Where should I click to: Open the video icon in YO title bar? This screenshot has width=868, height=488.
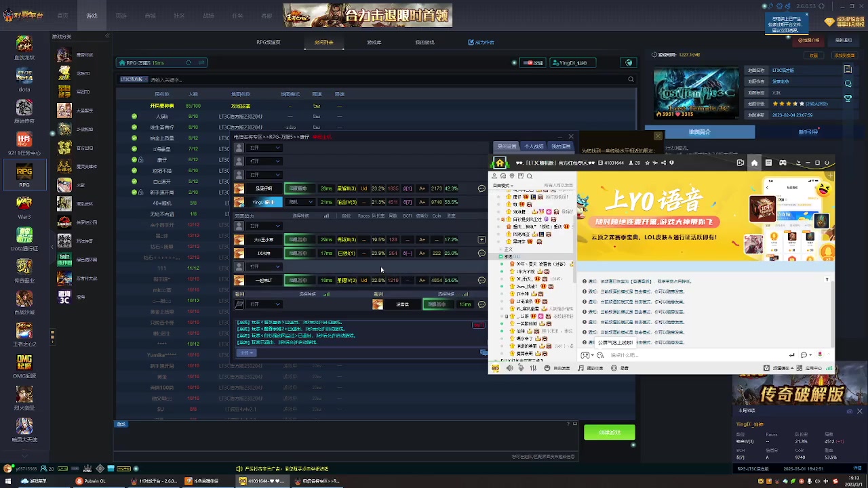pyautogui.click(x=740, y=163)
